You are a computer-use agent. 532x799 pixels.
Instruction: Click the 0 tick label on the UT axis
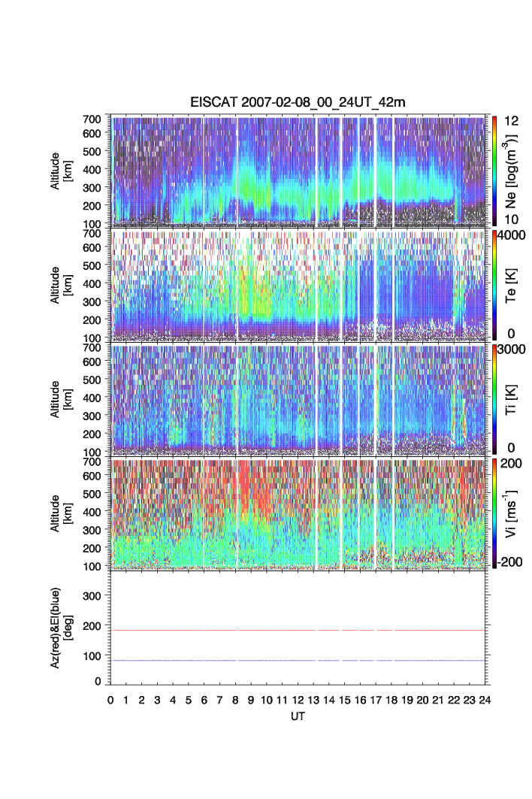(110, 701)
